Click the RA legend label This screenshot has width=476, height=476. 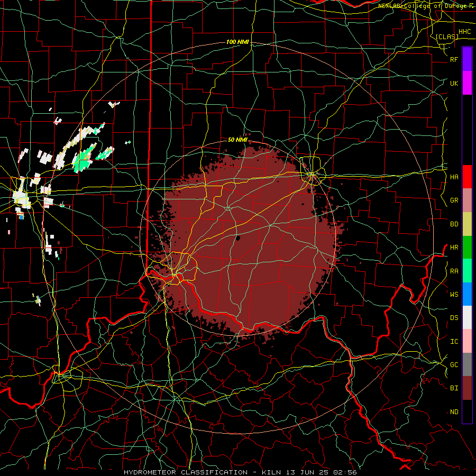point(454,271)
